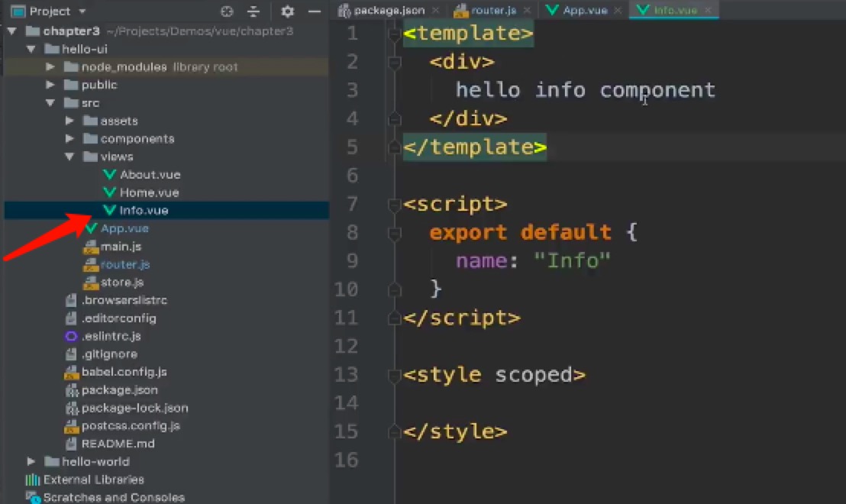Screen dimensions: 846x504
Task: Collapse the src folder arrow
Action: click(50, 102)
